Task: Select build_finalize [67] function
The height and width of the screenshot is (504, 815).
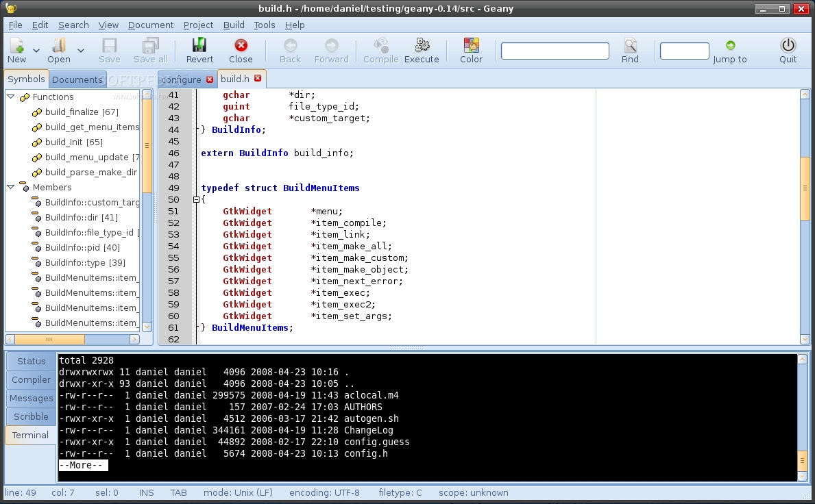Action: (x=82, y=112)
